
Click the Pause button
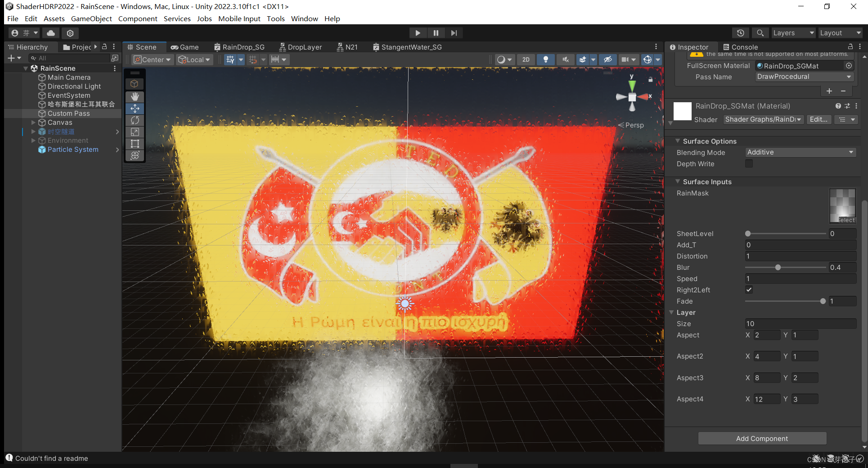(436, 33)
